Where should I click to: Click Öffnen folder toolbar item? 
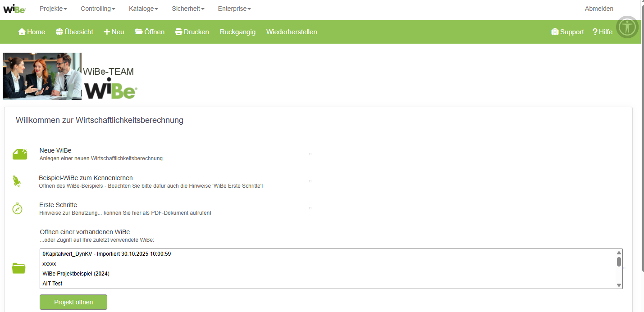(150, 32)
